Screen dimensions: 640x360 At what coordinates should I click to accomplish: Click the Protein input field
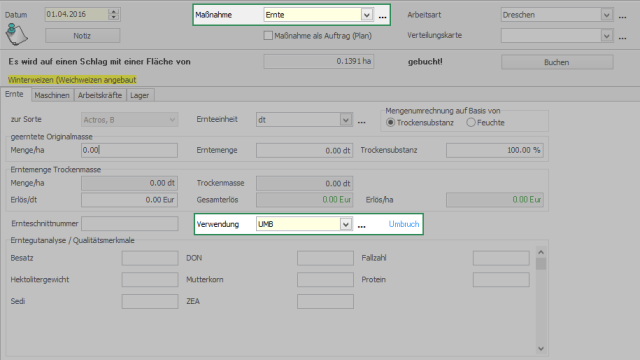(x=501, y=280)
